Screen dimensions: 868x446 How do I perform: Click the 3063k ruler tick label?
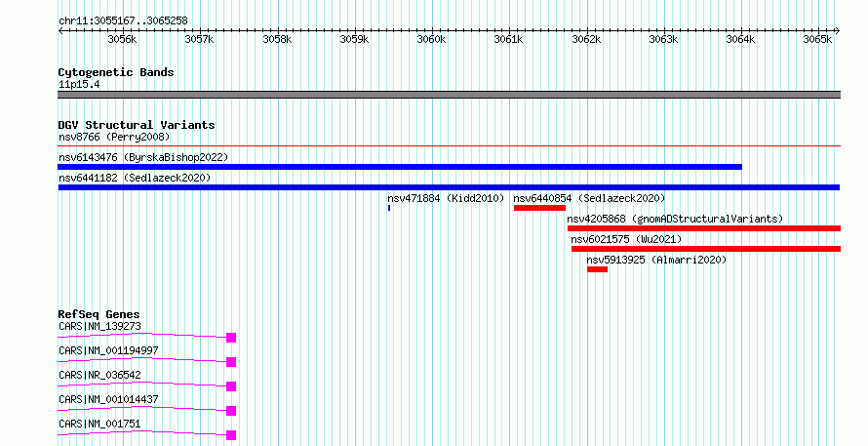click(663, 39)
